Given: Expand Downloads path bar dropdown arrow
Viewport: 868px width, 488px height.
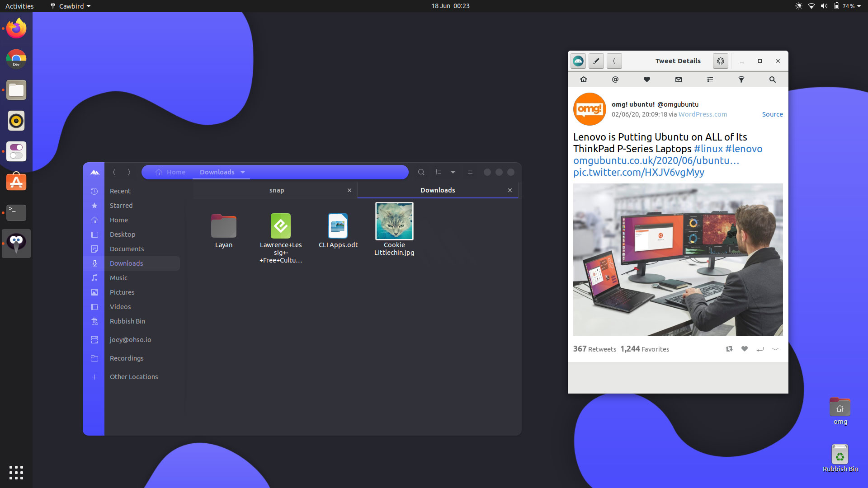Looking at the screenshot, I should (x=243, y=172).
